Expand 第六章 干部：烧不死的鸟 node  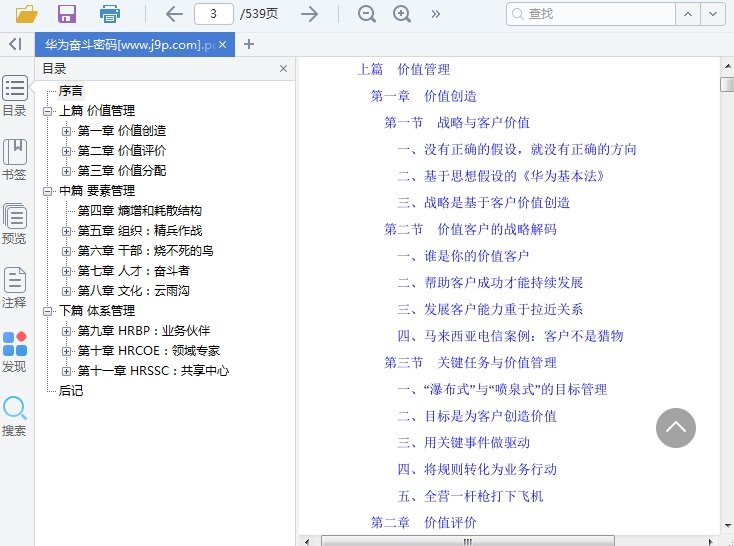click(66, 251)
